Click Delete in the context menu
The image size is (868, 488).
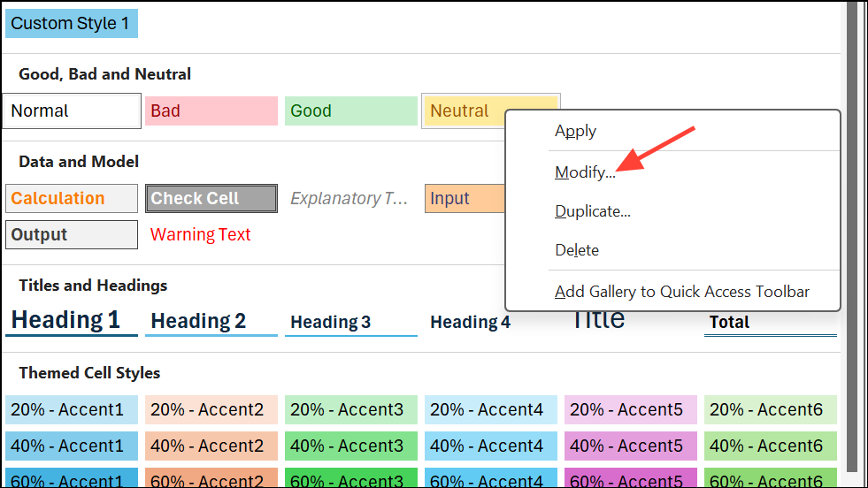(x=577, y=250)
